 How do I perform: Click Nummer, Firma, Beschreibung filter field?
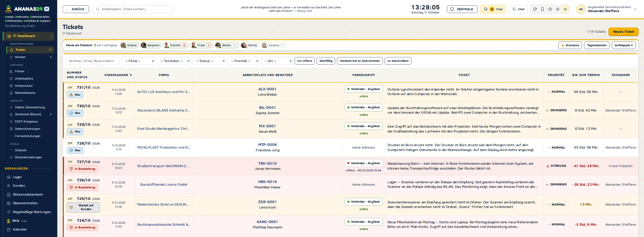93,61
